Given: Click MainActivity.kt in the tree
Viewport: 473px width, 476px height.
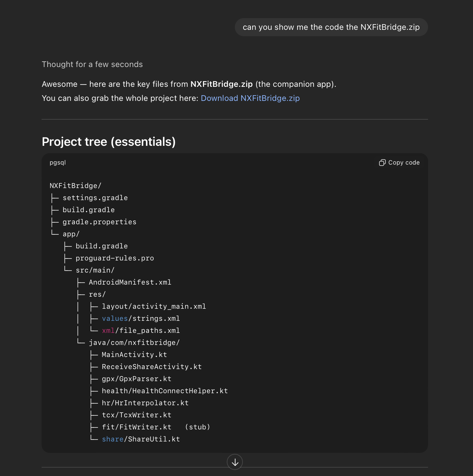Looking at the screenshot, I should click(134, 355).
